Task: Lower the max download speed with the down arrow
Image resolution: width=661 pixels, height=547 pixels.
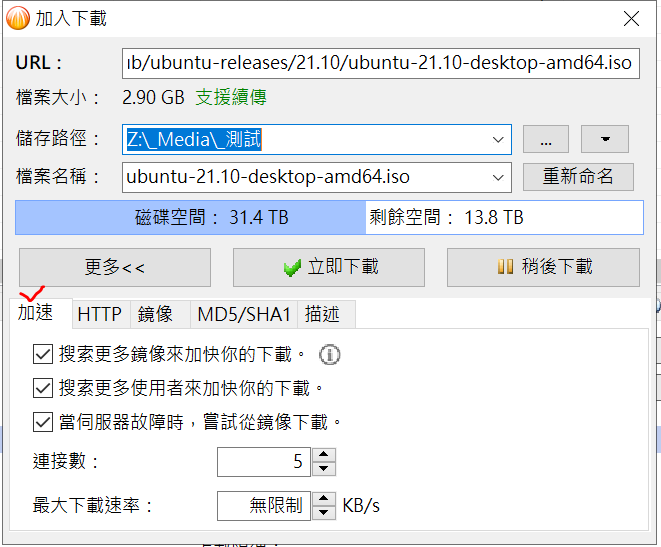Action: click(x=324, y=512)
